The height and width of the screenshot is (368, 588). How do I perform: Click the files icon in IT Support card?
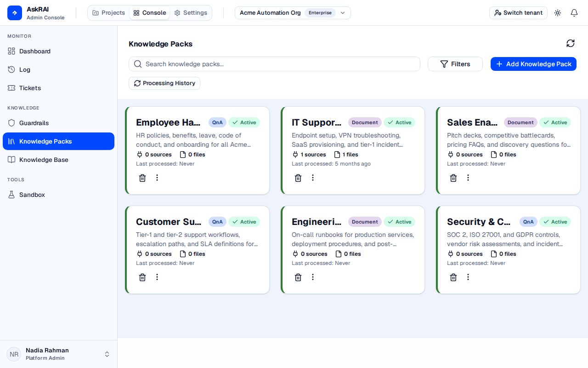[337, 155]
